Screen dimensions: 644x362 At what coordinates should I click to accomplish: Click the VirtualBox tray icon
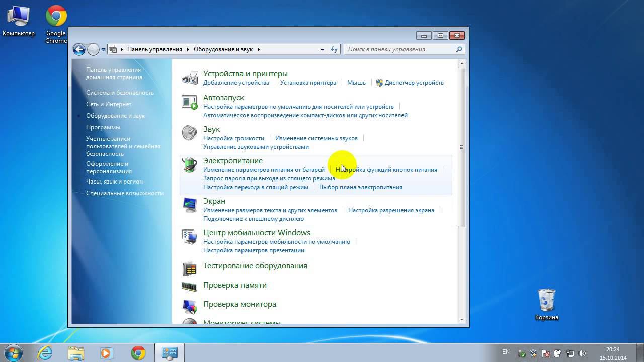click(533, 353)
